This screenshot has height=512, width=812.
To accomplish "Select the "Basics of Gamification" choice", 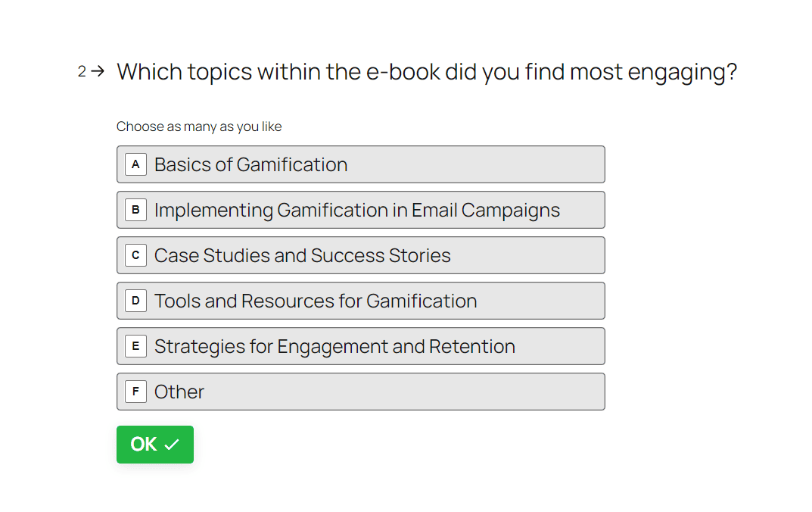I will (x=360, y=164).
